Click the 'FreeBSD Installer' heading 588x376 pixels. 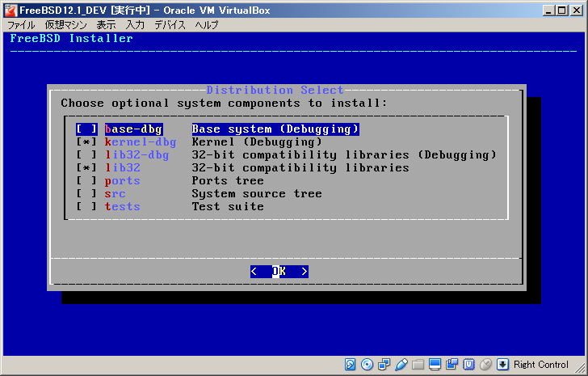[72, 38]
